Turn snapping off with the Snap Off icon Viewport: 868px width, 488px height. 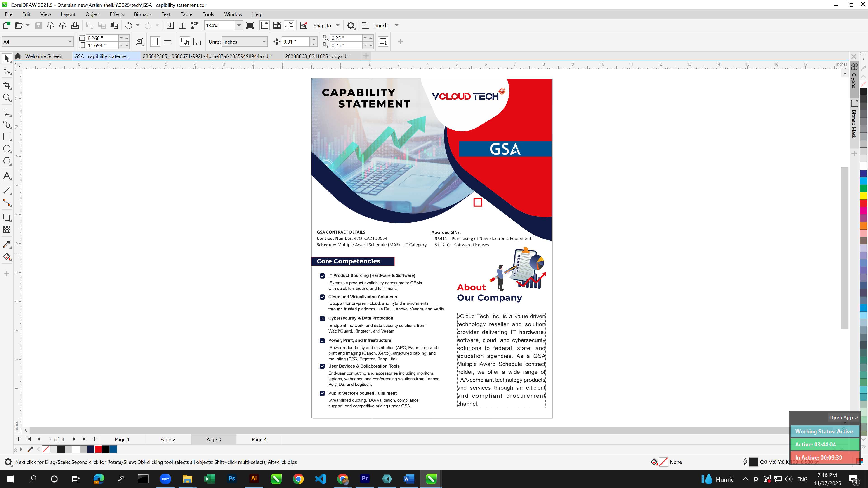click(304, 25)
